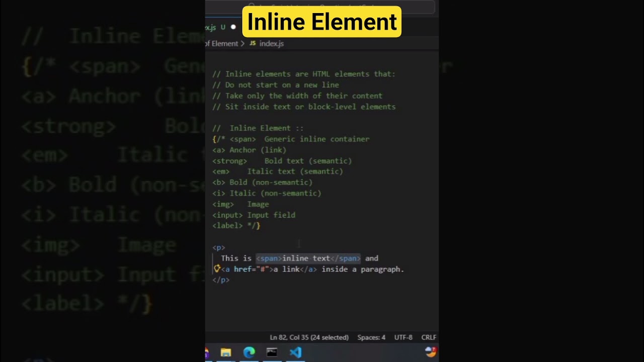644x362 pixels.
Task: Click the '<b> Bold (non-semantic)' line
Action: (x=263, y=182)
